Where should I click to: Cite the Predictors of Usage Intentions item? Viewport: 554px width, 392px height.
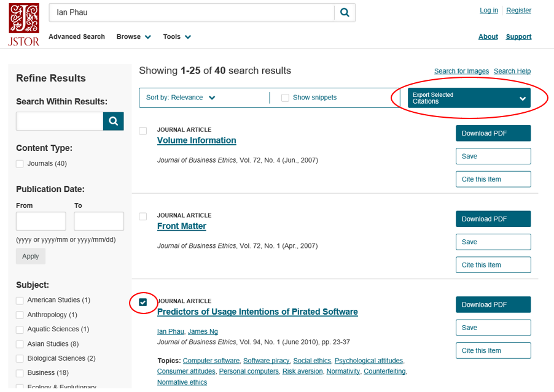493,351
